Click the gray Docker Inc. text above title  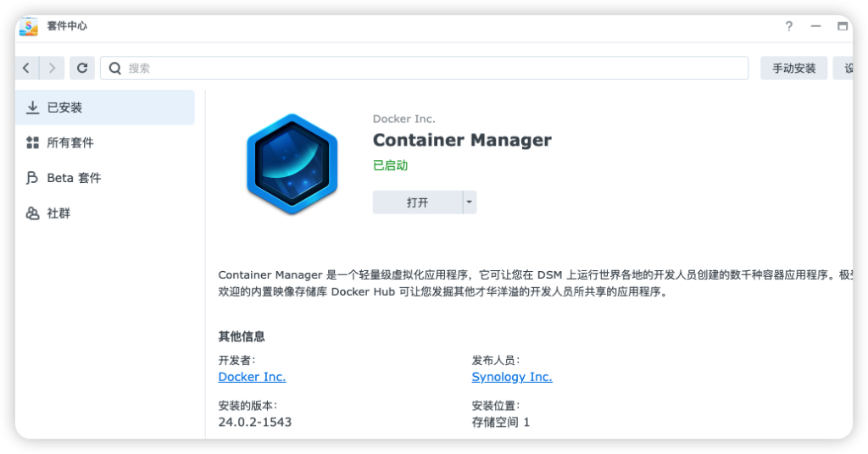(x=404, y=119)
